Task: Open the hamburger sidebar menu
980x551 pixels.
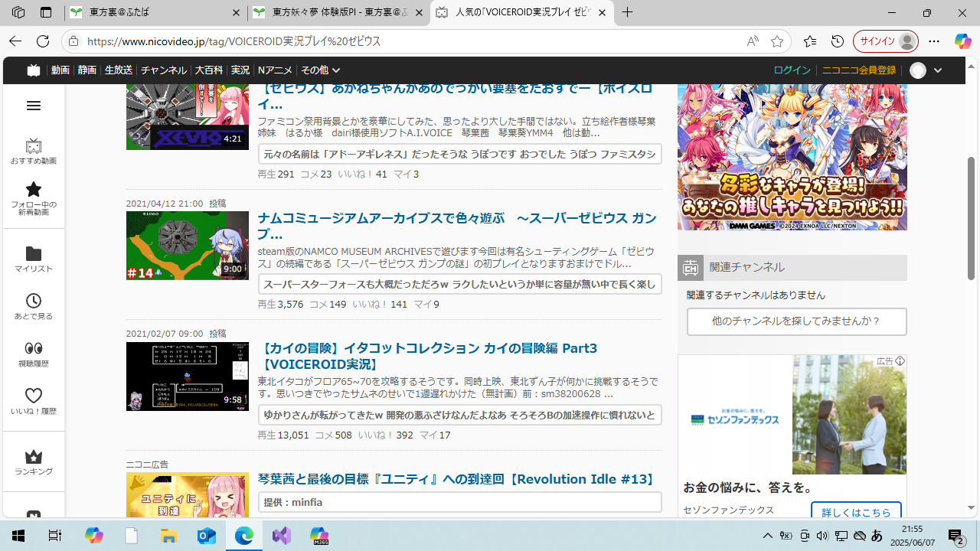Action: point(33,106)
